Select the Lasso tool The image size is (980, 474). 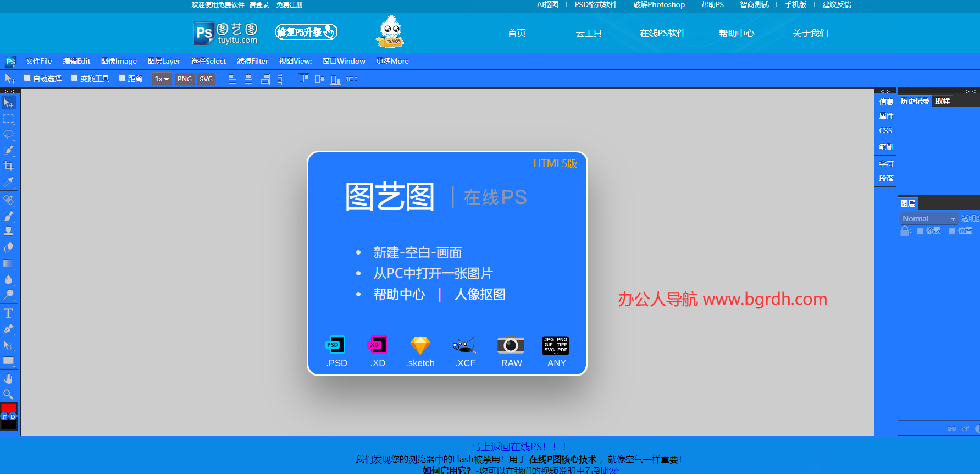9,135
